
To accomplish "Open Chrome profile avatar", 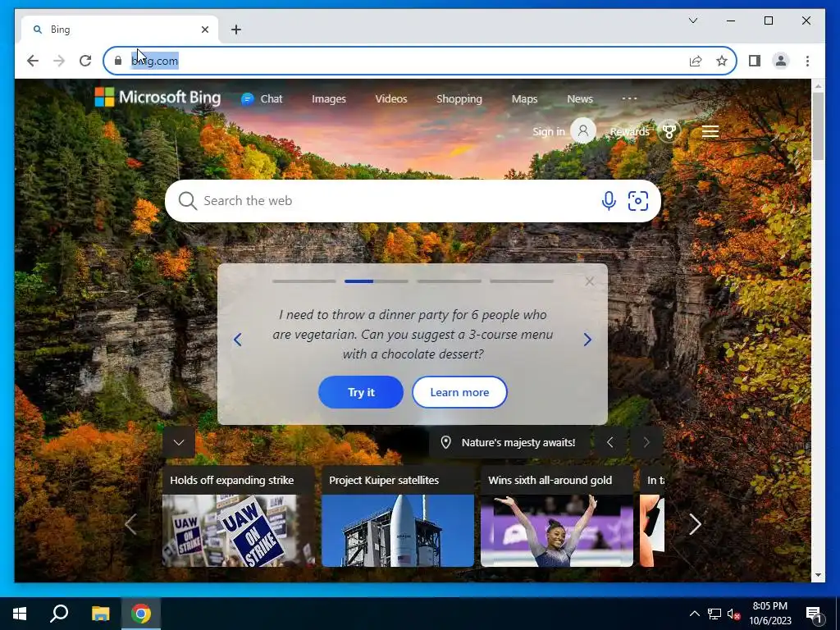I will coord(781,61).
